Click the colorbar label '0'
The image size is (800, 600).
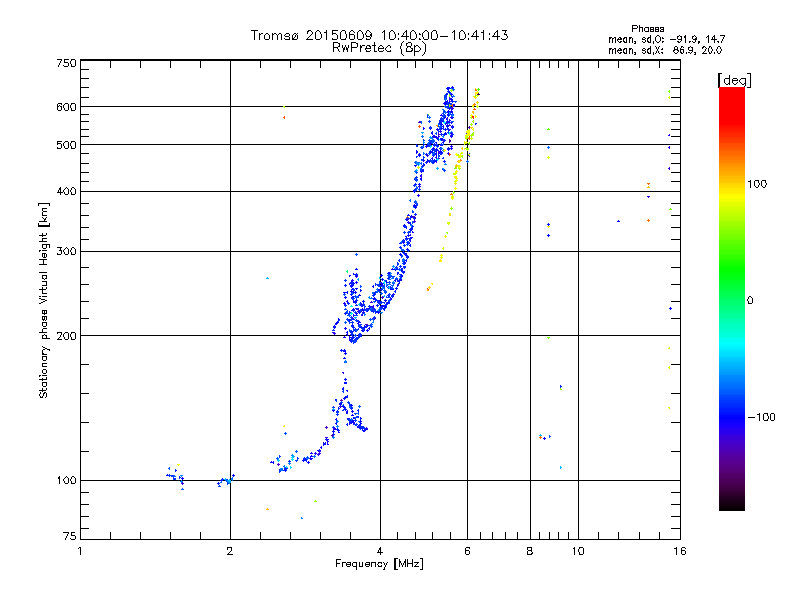pyautogui.click(x=750, y=301)
